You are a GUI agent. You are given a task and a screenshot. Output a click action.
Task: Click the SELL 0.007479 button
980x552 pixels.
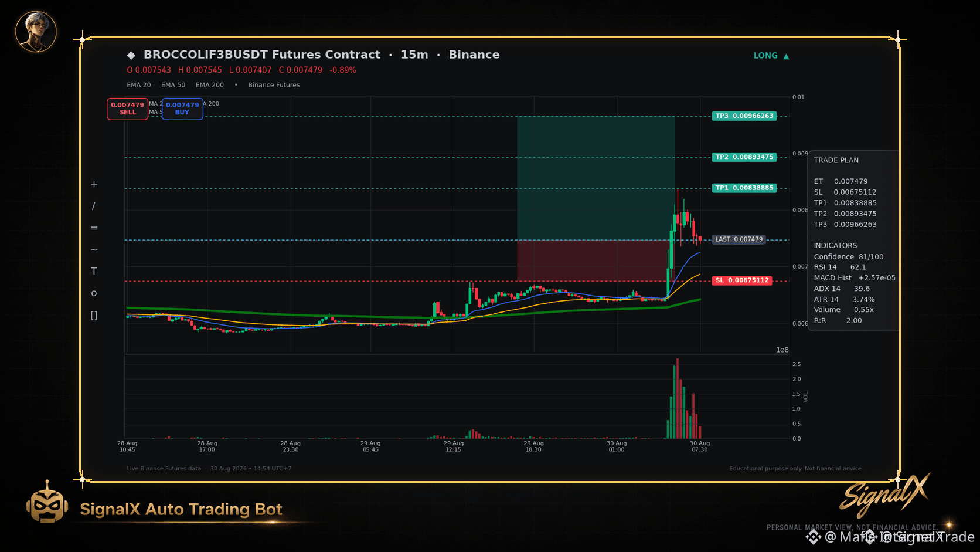point(127,109)
